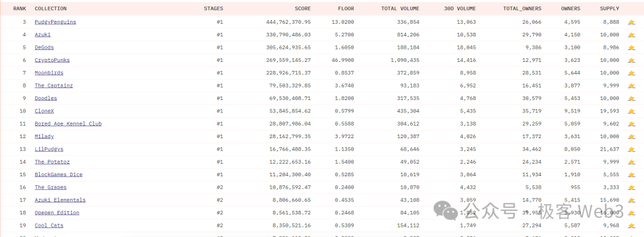The width and height of the screenshot is (644, 237).
Task: Click the hand icon in The Grapes row
Action: pos(631,188)
